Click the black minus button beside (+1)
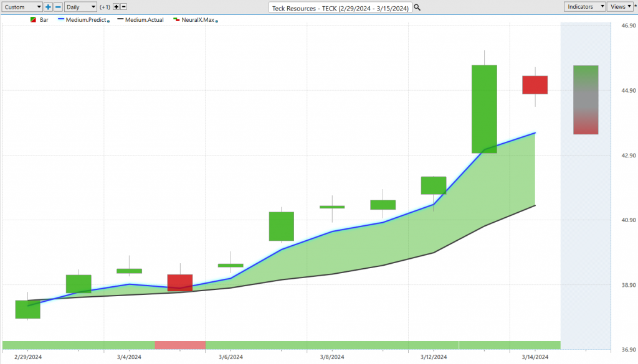638x364 pixels. (x=124, y=7)
